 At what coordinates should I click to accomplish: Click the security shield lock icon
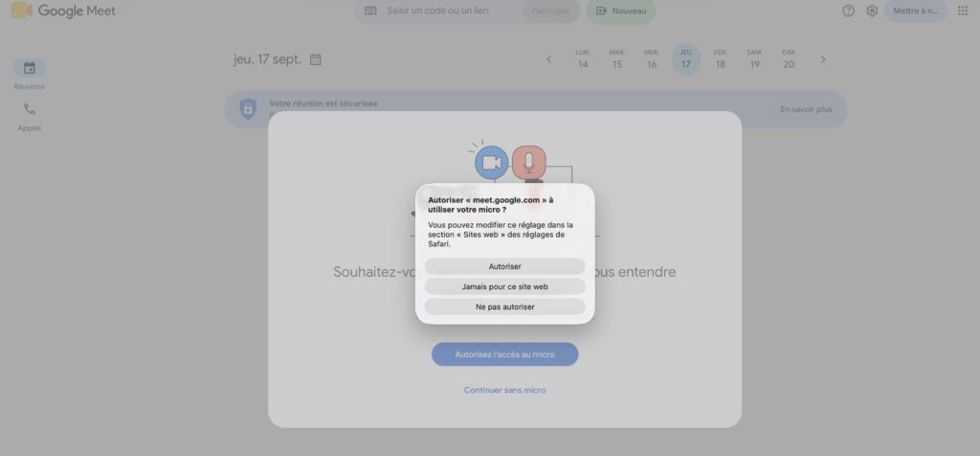click(248, 109)
